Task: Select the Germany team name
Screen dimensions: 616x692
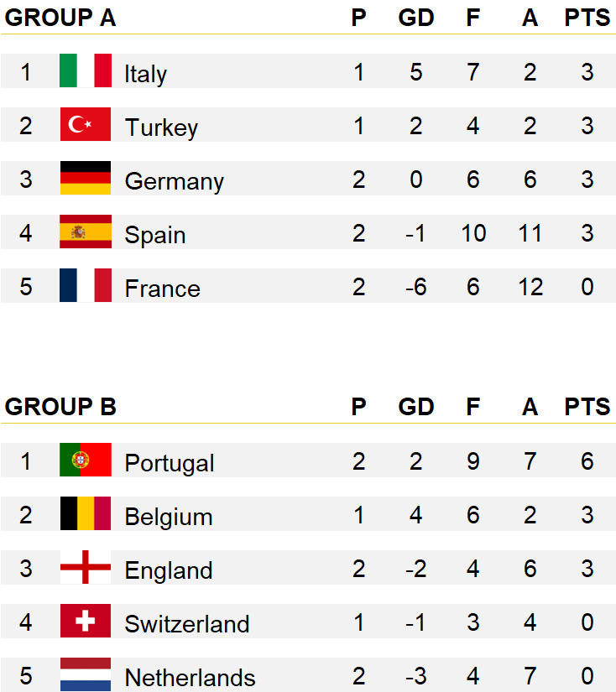Action: [x=174, y=181]
